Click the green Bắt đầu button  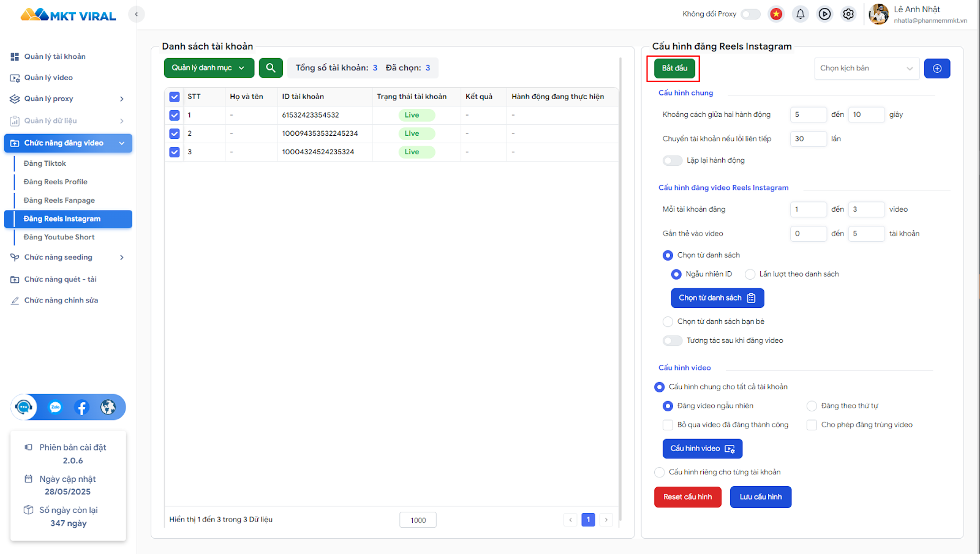[674, 68]
